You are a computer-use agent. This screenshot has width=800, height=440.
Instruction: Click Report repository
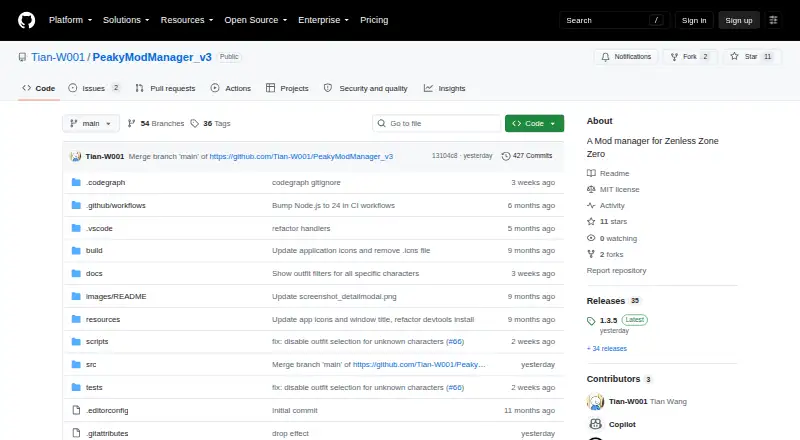pyautogui.click(x=616, y=271)
